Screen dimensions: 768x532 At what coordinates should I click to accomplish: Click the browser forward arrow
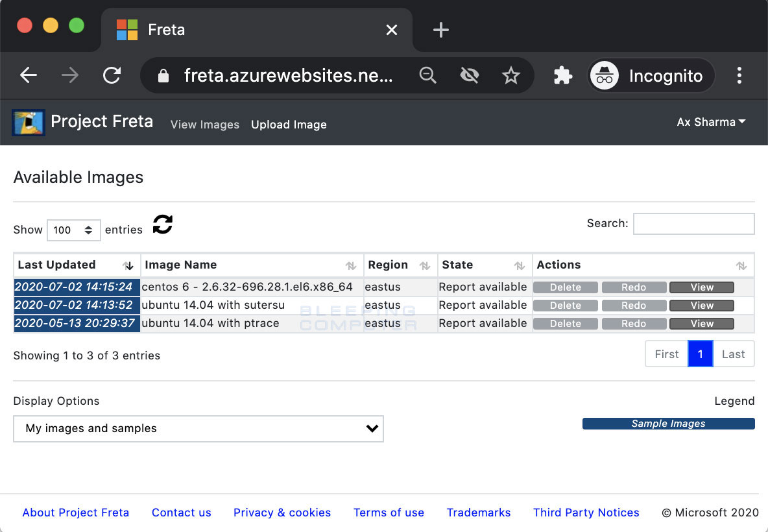[x=70, y=75]
